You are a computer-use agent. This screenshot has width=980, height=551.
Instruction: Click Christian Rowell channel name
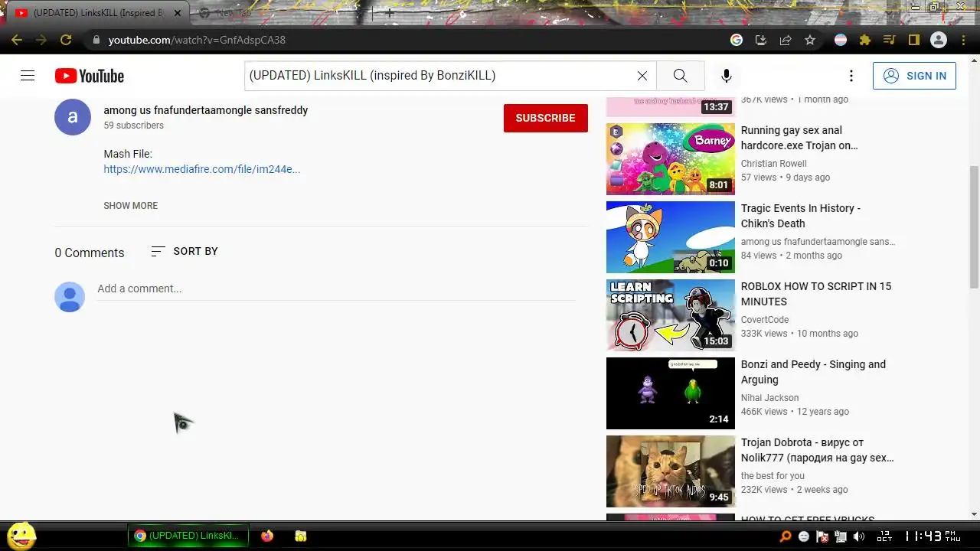pyautogui.click(x=773, y=164)
